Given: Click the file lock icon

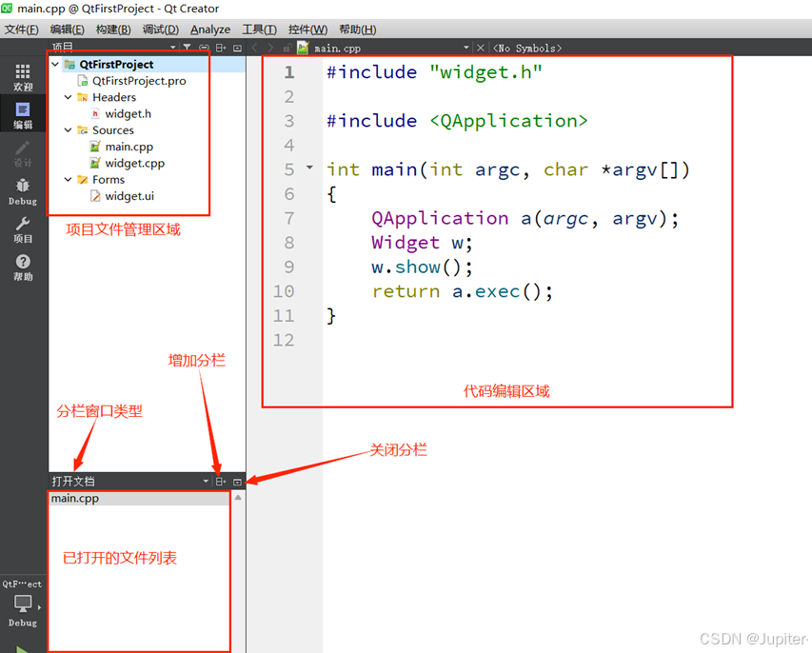Looking at the screenshot, I should click(287, 49).
